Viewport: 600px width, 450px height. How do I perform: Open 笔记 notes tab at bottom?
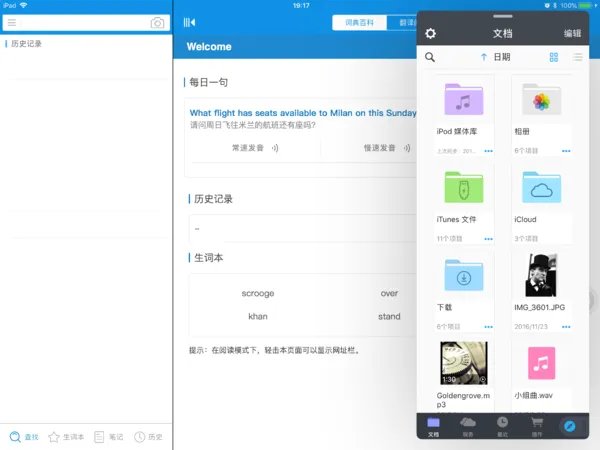109,437
